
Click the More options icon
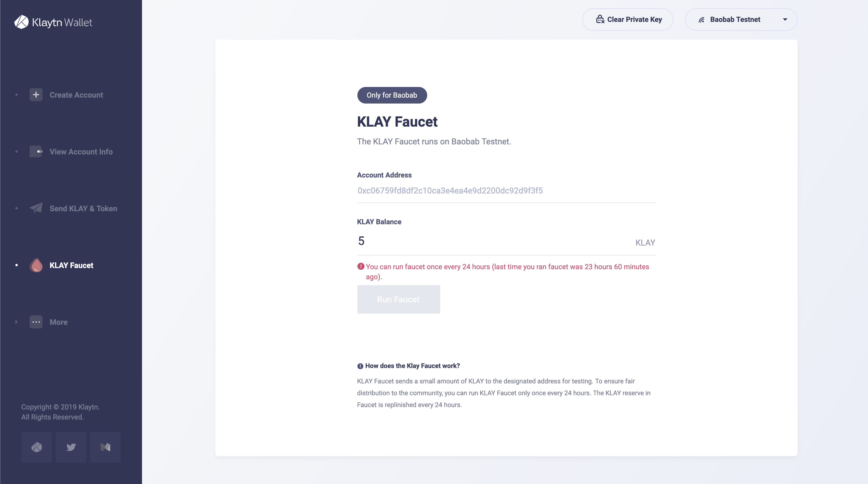click(x=36, y=322)
